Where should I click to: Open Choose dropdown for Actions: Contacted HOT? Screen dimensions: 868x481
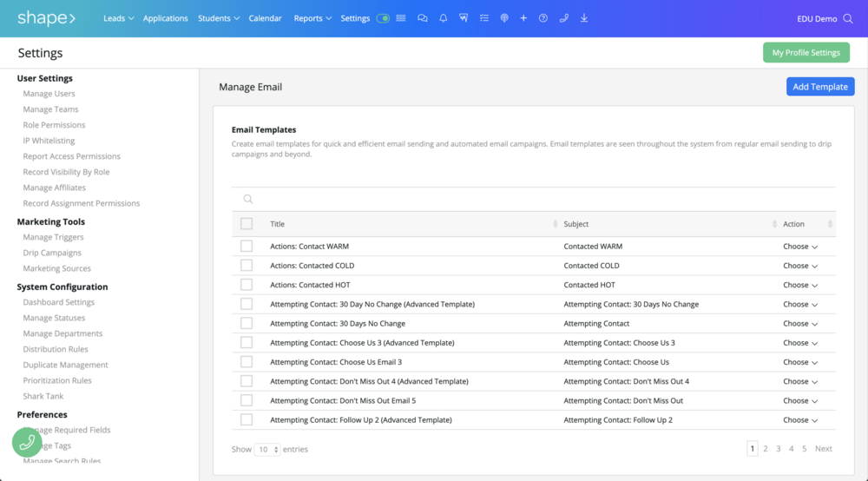pos(800,285)
